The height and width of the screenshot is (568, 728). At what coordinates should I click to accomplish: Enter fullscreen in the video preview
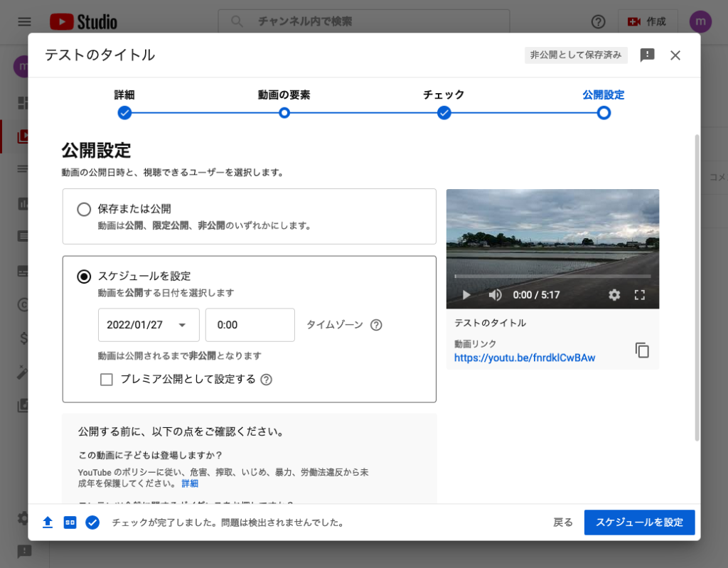click(639, 294)
